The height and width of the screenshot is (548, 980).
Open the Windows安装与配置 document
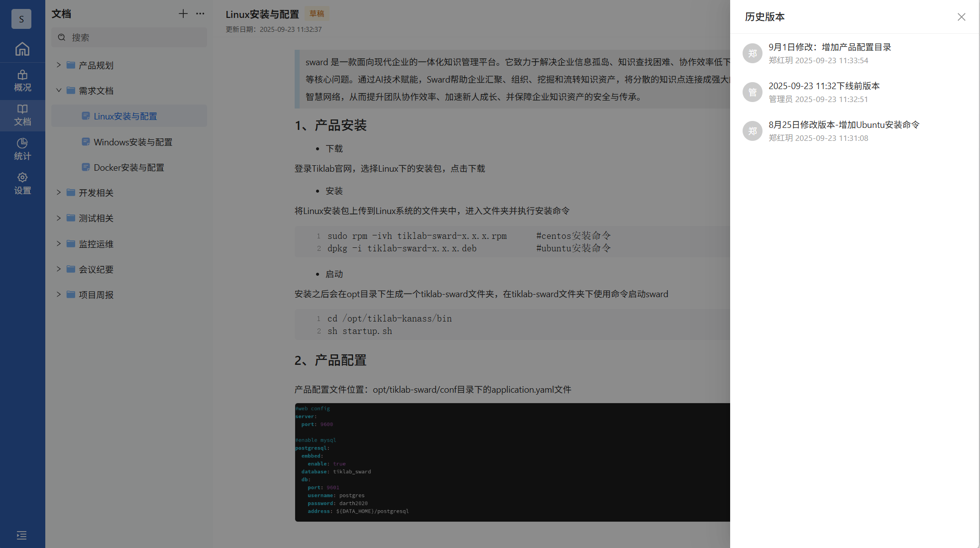[x=129, y=142]
